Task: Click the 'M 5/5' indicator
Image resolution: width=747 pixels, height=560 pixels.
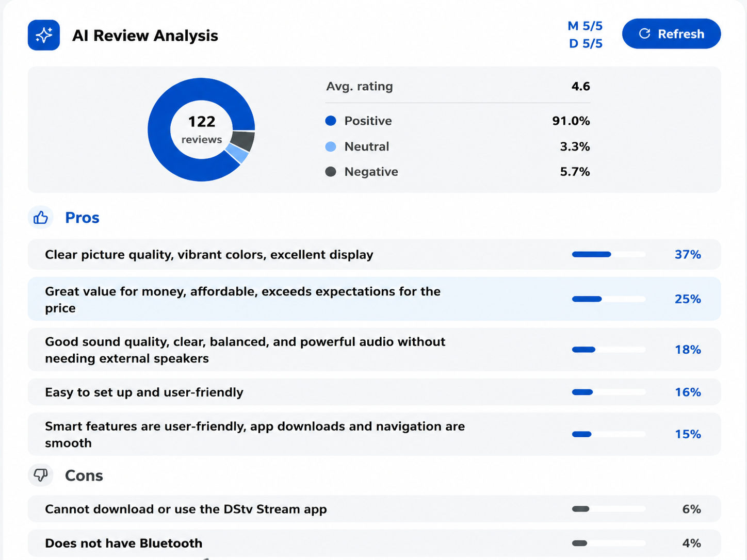Action: (585, 26)
